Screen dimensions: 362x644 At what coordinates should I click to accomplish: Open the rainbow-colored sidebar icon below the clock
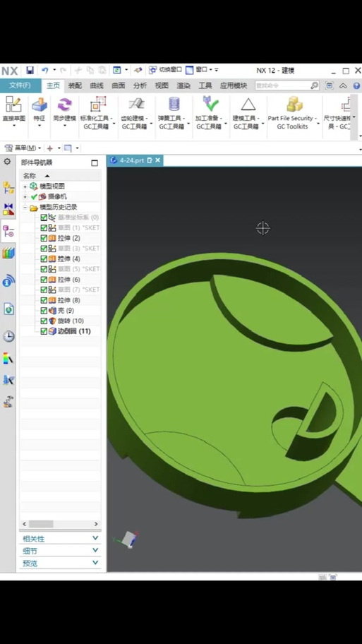pyautogui.click(x=8, y=359)
